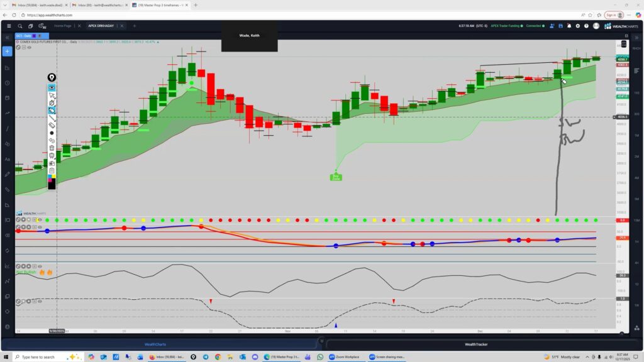
Task: Select the arrow pointer tool in annotation palette
Action: coord(52,95)
